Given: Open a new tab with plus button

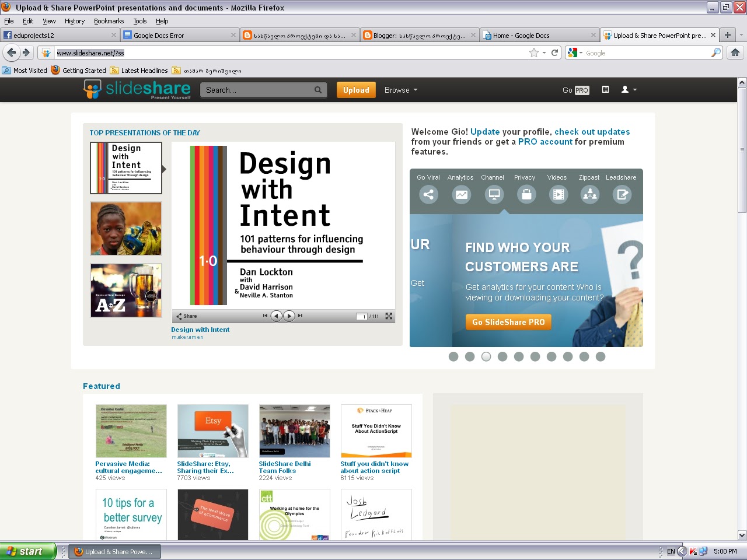Looking at the screenshot, I should click(x=728, y=35).
